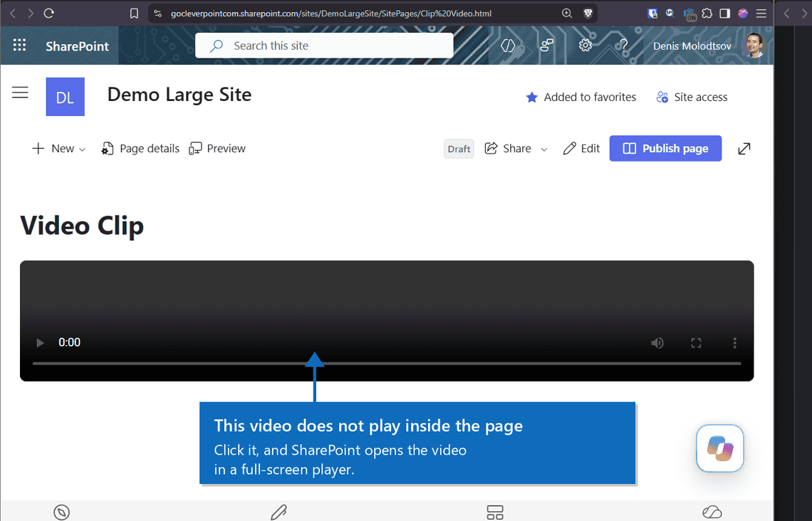Expand the New dropdown
812x521 pixels.
58,149
